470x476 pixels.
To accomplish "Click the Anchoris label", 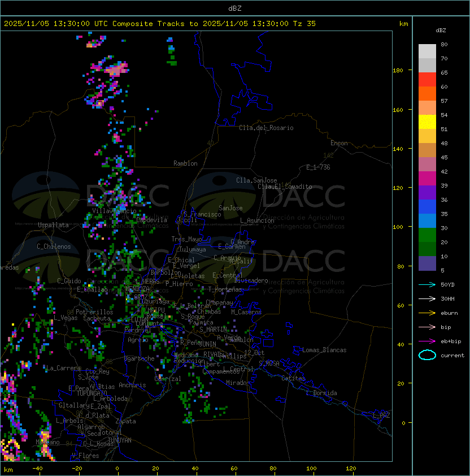I will [132, 385].
